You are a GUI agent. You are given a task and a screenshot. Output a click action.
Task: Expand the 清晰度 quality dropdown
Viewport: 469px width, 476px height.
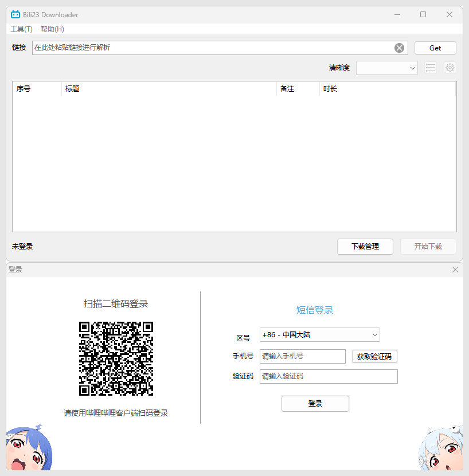point(387,68)
